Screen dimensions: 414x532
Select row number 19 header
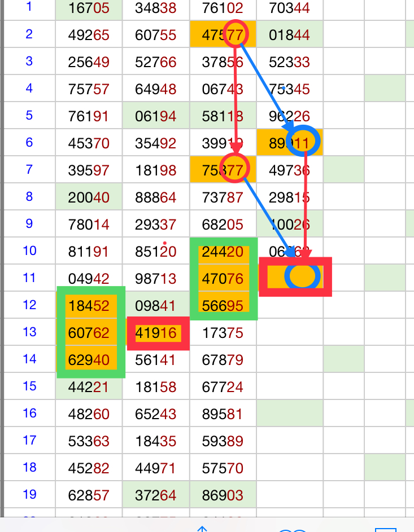pos(29,495)
